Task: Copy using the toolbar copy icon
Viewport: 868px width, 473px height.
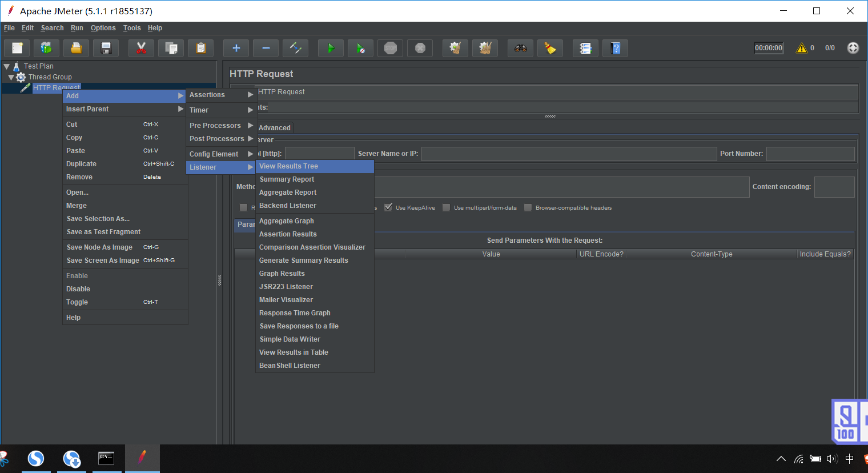Action: (x=171, y=49)
